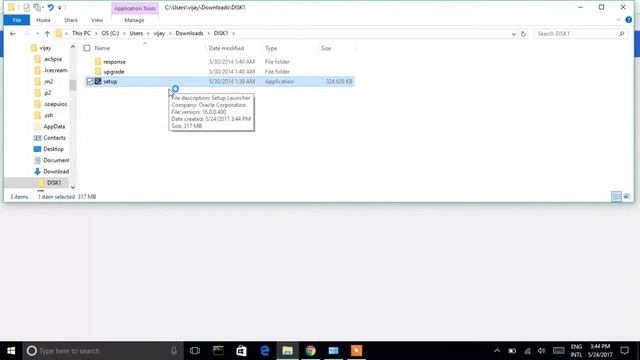This screenshot has width=640, height=360.
Task: Switch to Details view layout icon
Action: point(616,197)
